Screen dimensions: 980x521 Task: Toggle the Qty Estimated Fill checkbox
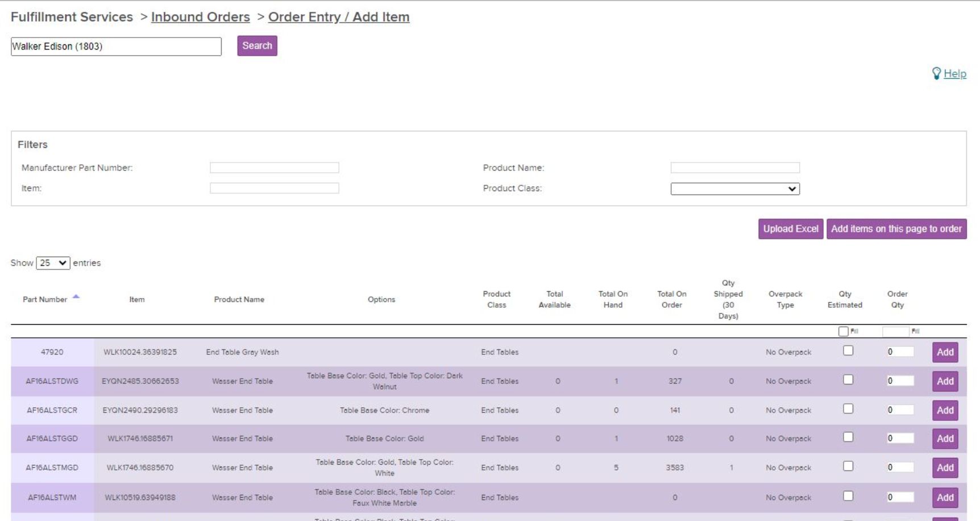843,331
